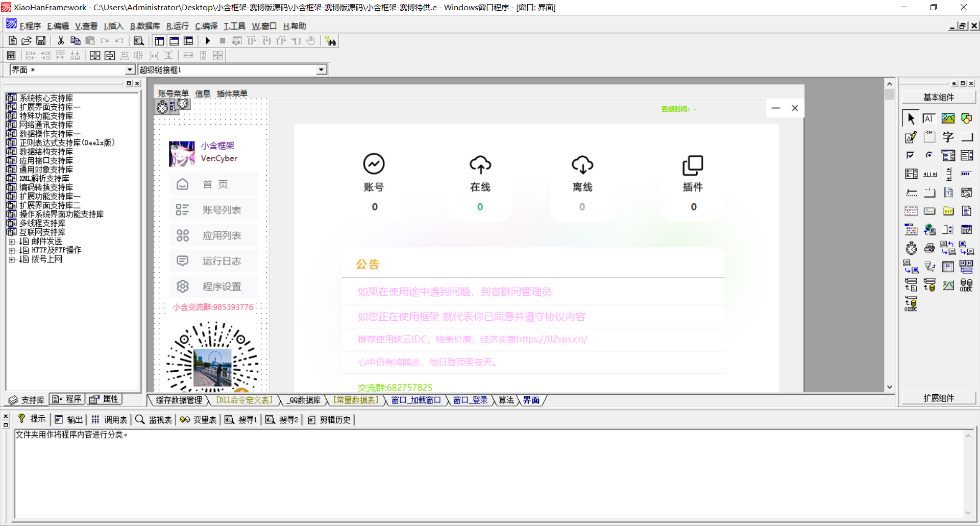Open the 界面 window selector dropdown

(x=130, y=70)
